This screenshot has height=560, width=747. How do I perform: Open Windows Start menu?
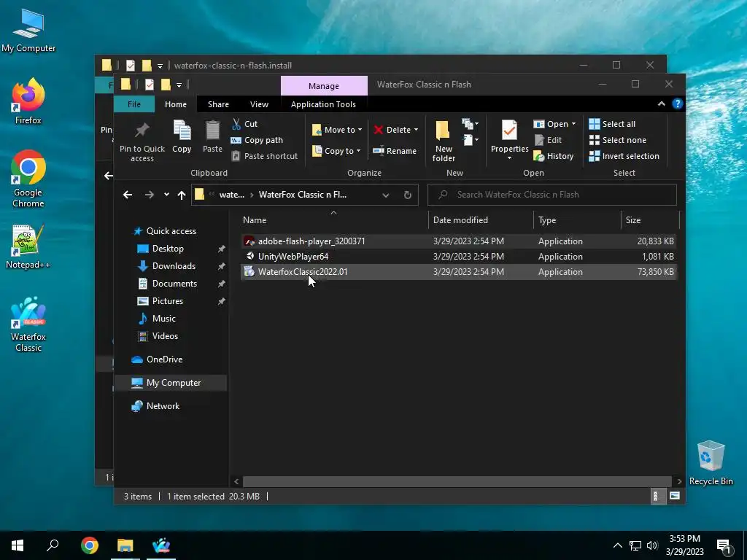pos(18,545)
